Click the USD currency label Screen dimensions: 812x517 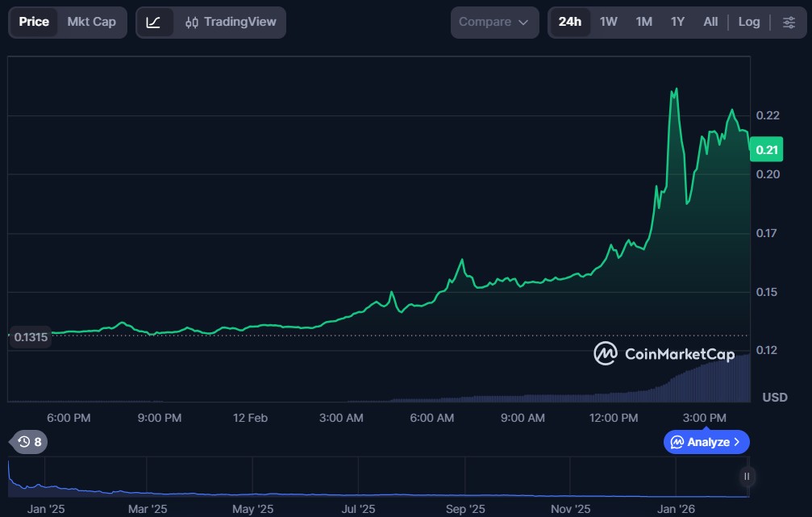tap(774, 398)
